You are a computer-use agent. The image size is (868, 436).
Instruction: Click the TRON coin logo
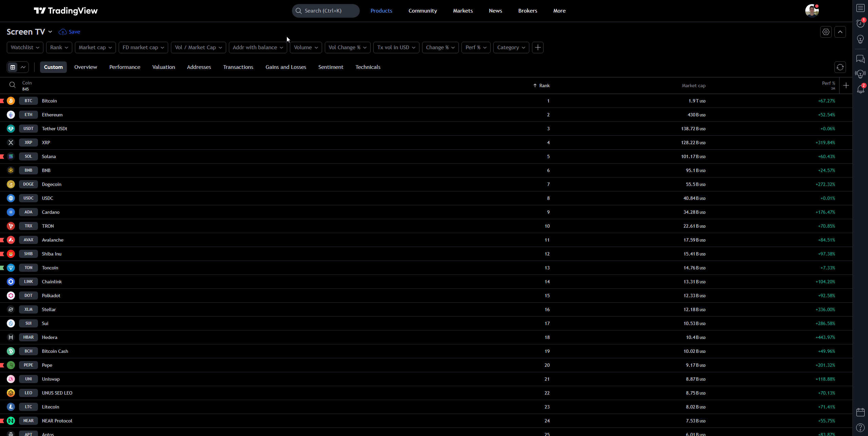tap(11, 226)
